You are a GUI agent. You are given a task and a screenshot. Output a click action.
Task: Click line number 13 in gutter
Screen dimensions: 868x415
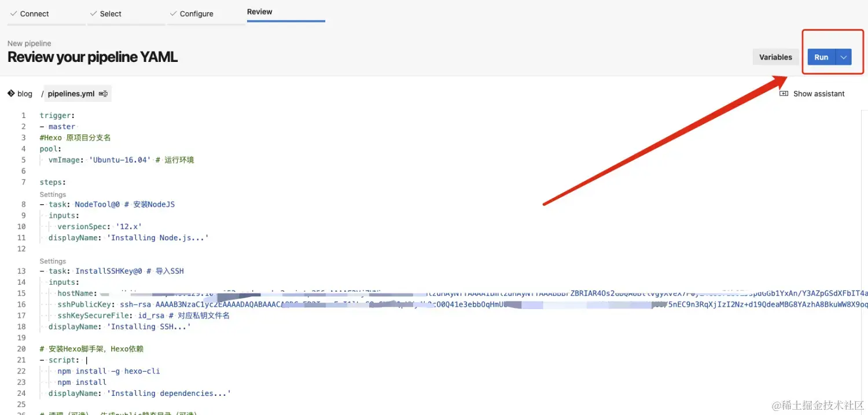(22, 271)
